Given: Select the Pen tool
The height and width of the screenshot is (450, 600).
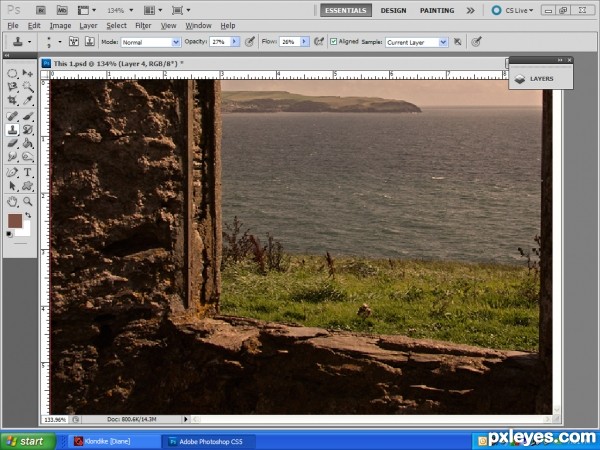Looking at the screenshot, I should tap(12, 172).
